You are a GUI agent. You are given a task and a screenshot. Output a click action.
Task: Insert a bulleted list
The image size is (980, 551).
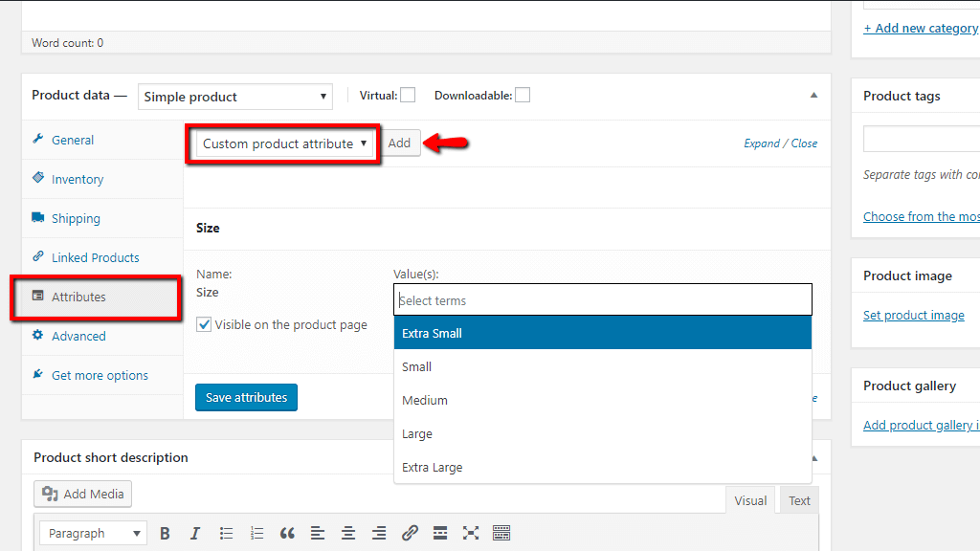[226, 533]
